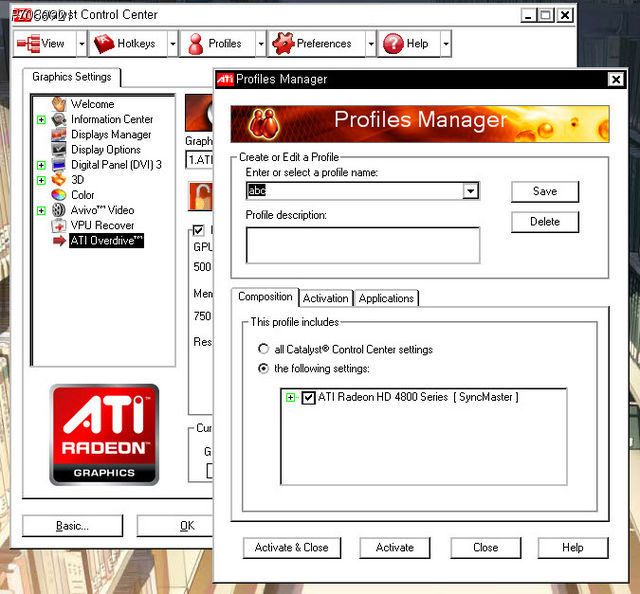Screen dimensions: 640x594
Task: Select Avivo Video tree label
Action: pos(102,210)
